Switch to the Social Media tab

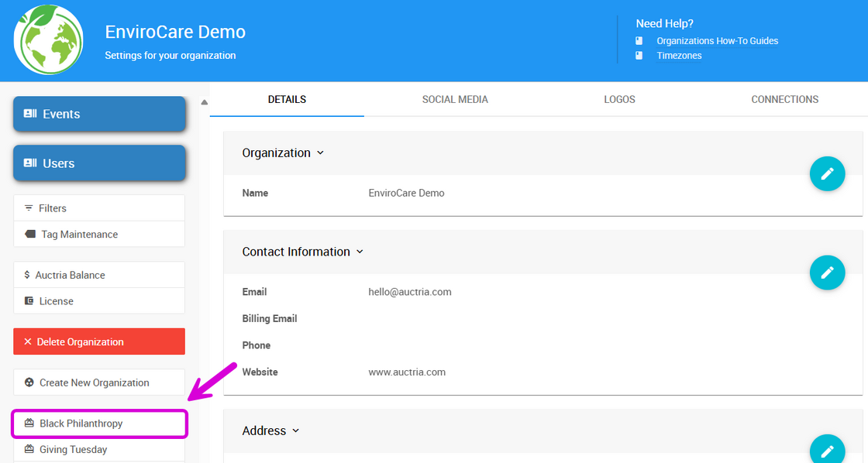pyautogui.click(x=455, y=100)
